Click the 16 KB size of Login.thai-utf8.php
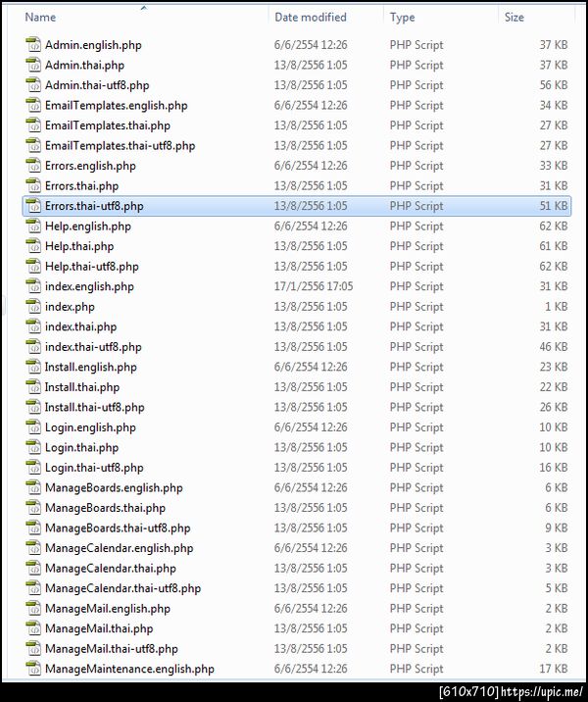Viewport: 588px width, 702px height. click(554, 468)
